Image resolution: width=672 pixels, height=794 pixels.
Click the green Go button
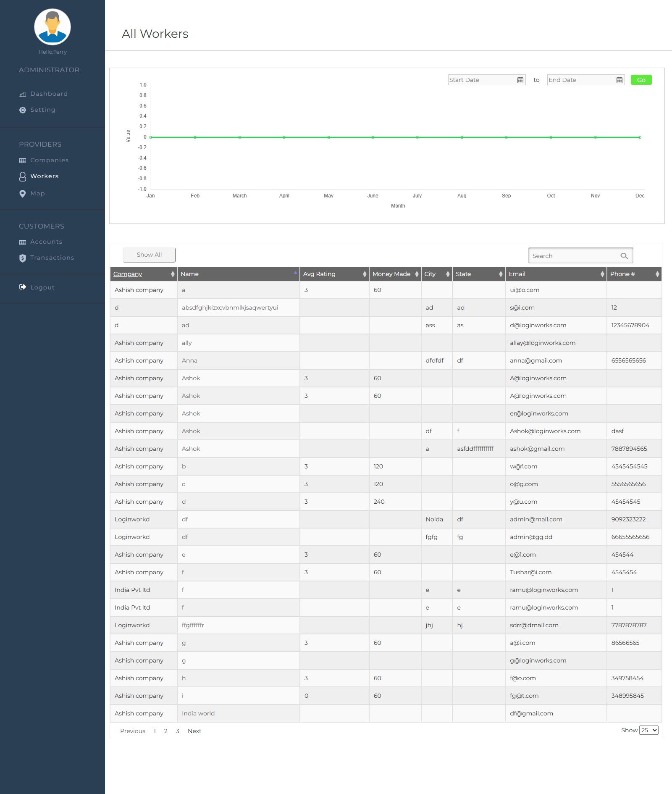641,80
